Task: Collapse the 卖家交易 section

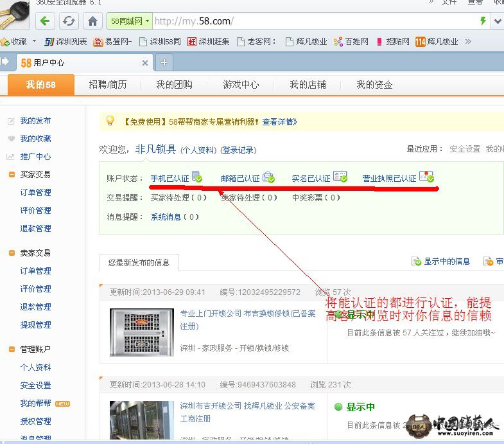Action: pos(12,253)
